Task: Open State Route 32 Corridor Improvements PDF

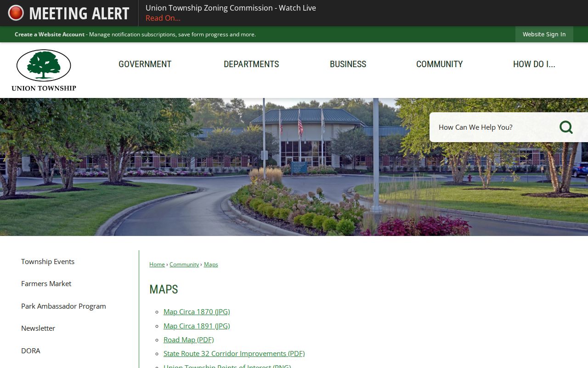Action: [x=234, y=354]
